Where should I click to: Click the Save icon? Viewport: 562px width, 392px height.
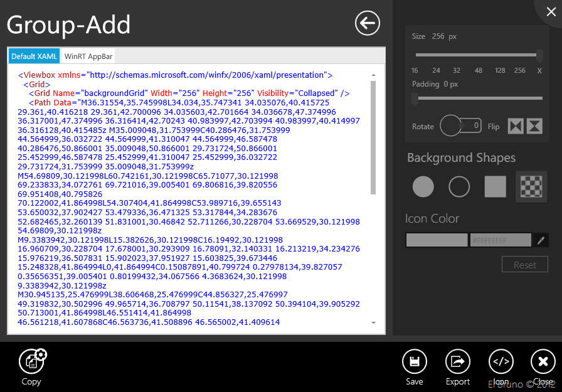pyautogui.click(x=414, y=361)
